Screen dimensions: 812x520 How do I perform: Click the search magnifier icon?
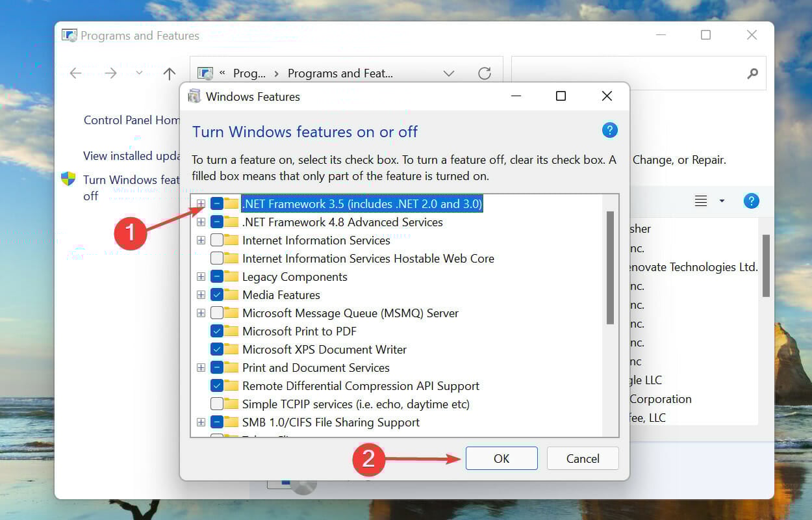[752, 73]
